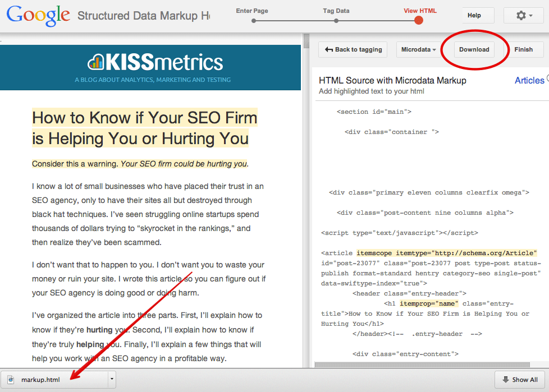The width and height of the screenshot is (549, 392).
Task: Open the Articles link
Action: (529, 80)
